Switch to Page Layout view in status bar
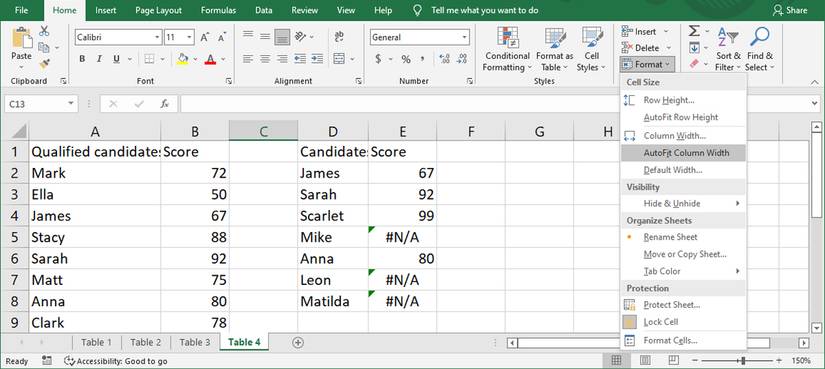This screenshot has width=825, height=369. (646, 361)
